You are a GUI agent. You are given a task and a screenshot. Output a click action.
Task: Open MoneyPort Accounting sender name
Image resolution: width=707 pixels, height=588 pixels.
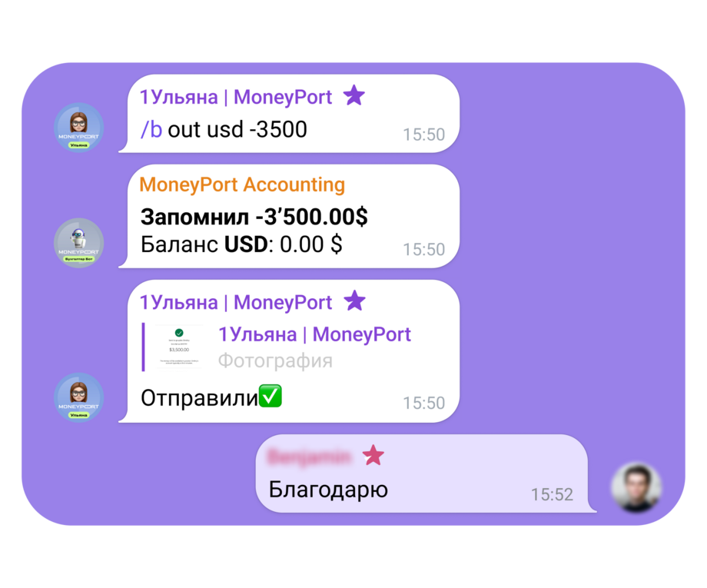[x=242, y=185]
